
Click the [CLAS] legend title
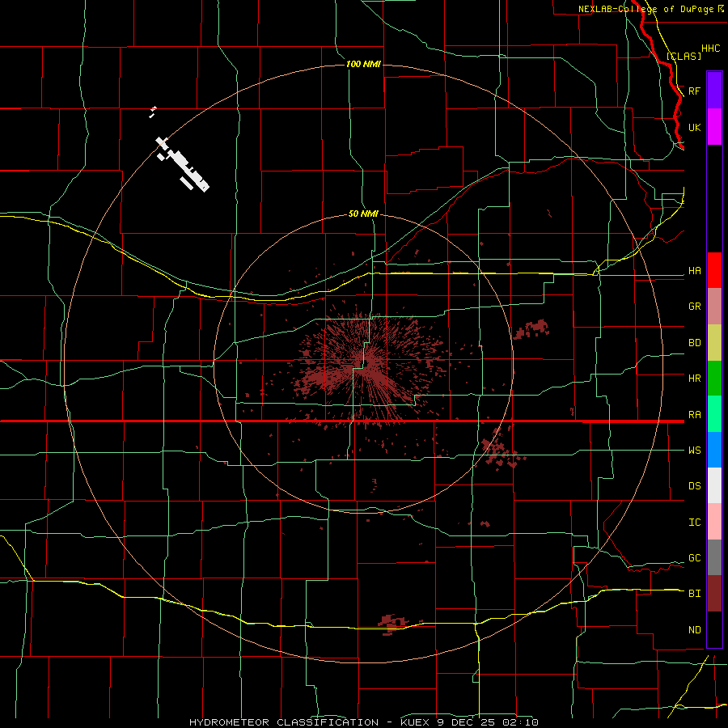[684, 56]
